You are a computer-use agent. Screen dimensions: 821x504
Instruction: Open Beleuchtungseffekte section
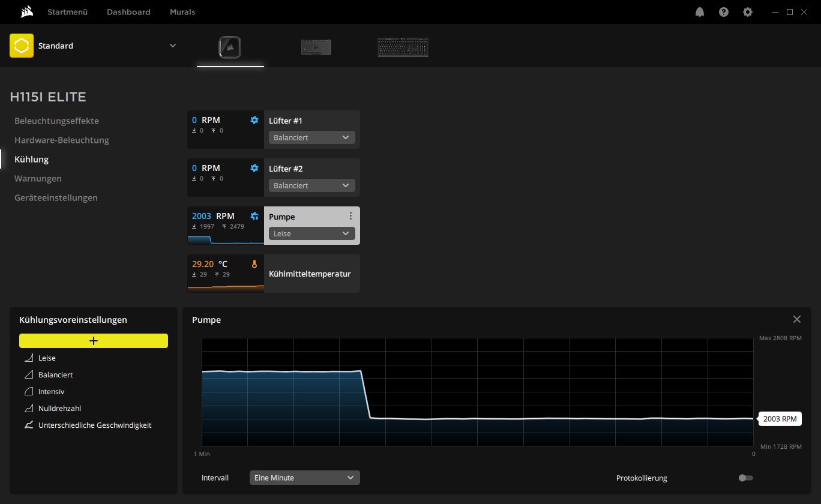point(56,121)
